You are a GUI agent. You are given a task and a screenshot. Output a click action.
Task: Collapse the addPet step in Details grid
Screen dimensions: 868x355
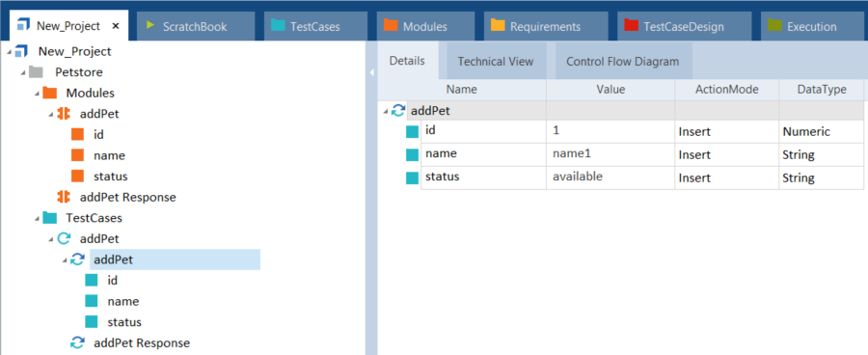[385, 111]
